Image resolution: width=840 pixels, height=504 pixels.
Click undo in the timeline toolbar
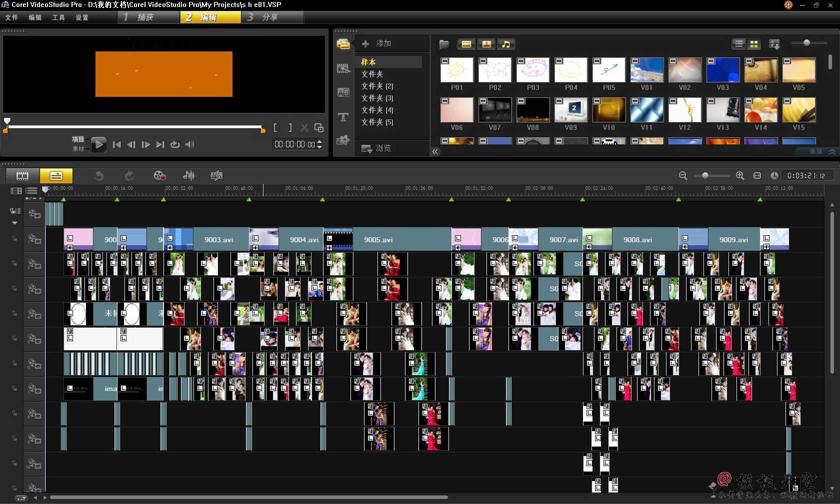tap(99, 175)
